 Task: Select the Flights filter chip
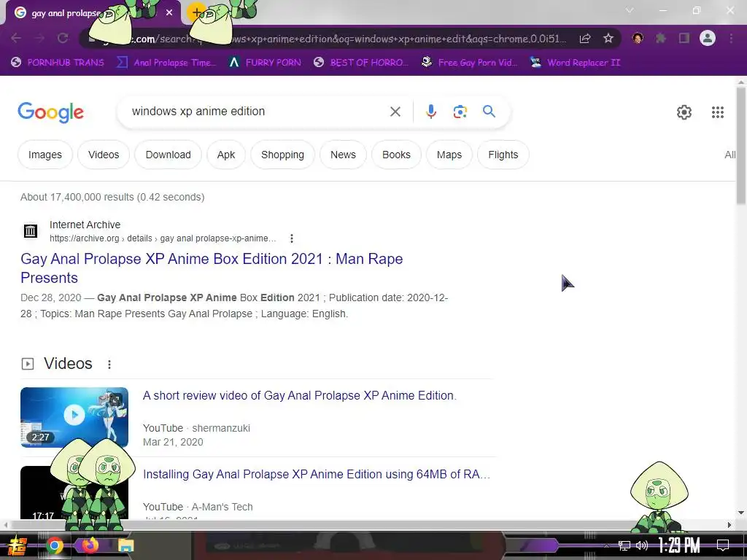(503, 155)
